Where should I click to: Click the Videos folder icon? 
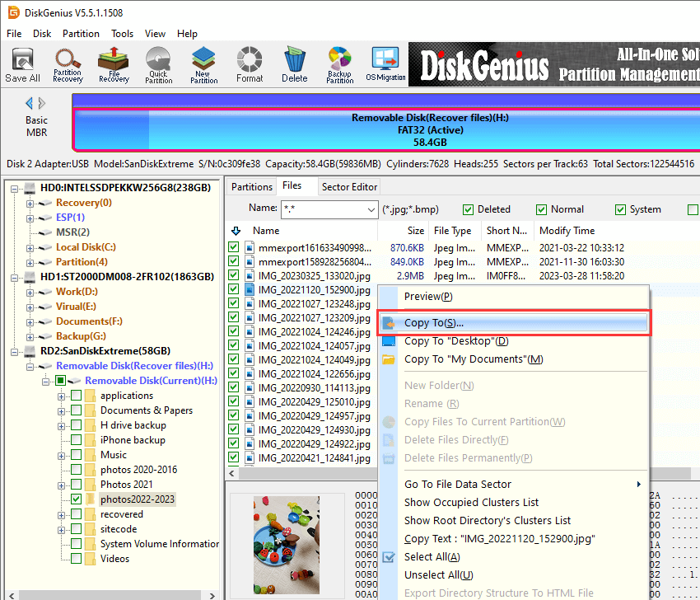coord(91,559)
